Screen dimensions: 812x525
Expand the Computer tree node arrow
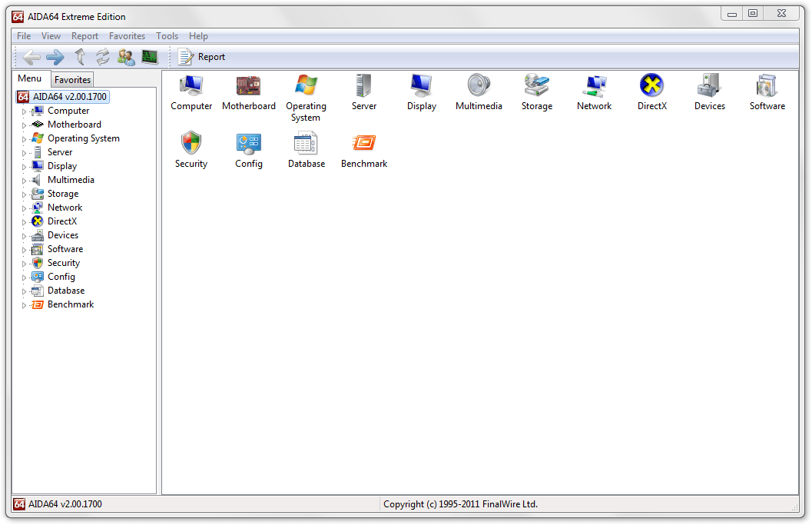coord(24,111)
